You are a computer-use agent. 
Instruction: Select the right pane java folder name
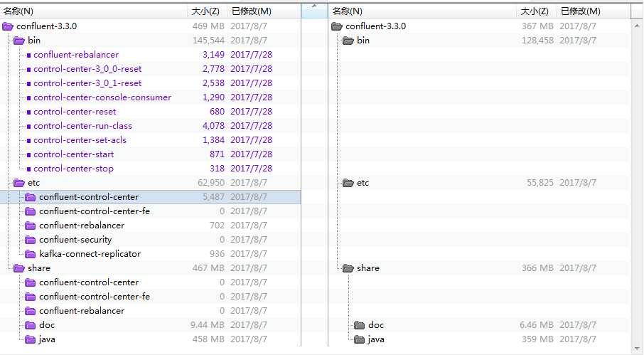(x=376, y=339)
